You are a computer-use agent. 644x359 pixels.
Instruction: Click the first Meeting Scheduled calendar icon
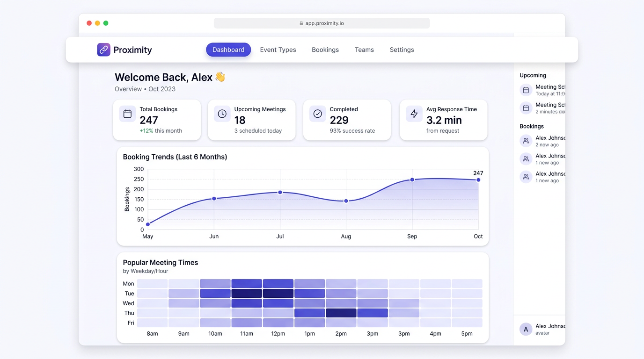[526, 90]
